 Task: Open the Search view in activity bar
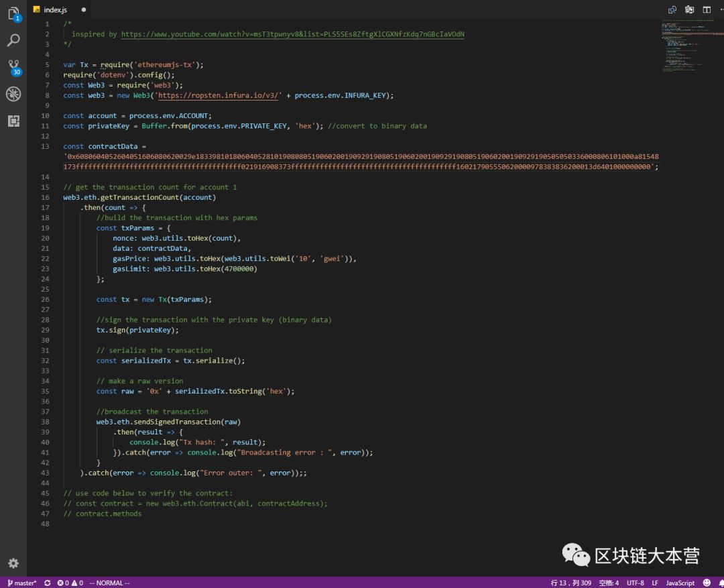pyautogui.click(x=13, y=40)
